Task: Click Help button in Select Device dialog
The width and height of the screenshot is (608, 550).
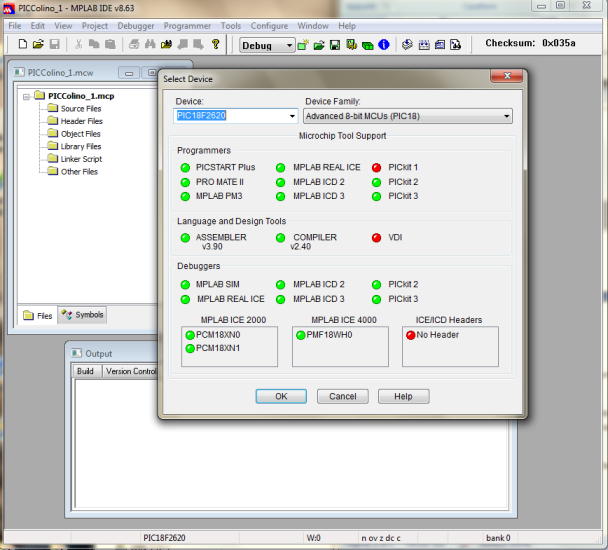Action: coord(403,396)
